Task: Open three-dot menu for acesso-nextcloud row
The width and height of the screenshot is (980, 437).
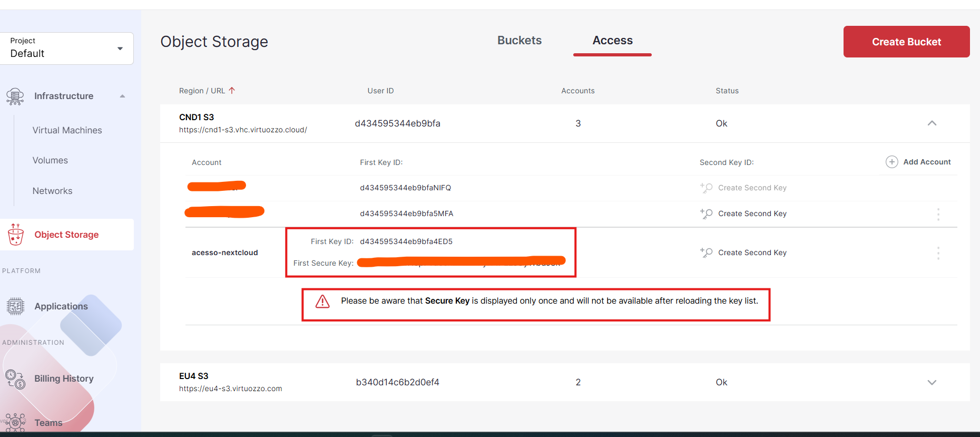Action: coord(938,253)
